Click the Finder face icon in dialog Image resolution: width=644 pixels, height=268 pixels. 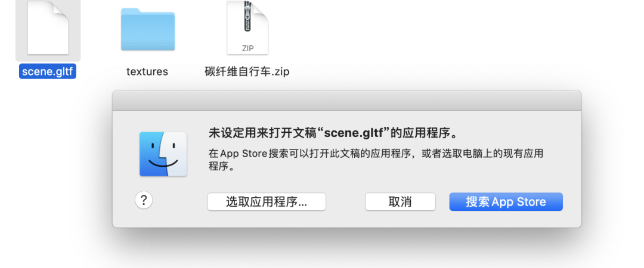(x=163, y=154)
